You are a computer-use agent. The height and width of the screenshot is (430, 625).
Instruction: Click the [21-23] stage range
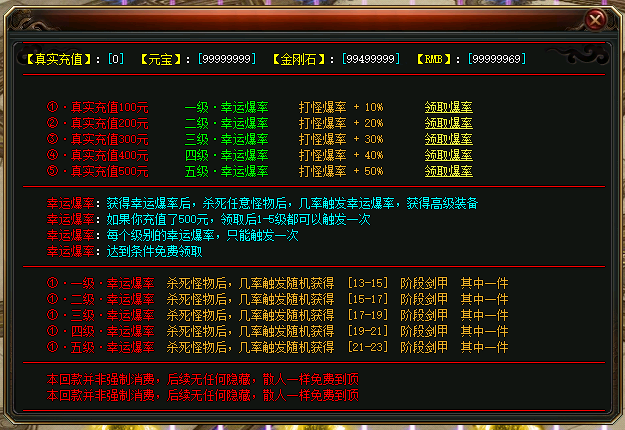coord(368,347)
